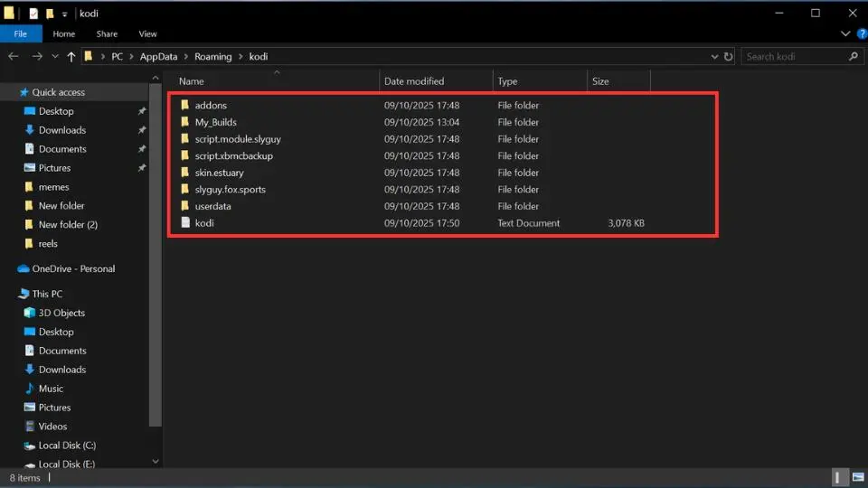Sort files by the Date modified column
This screenshot has width=868, height=488.
(414, 81)
